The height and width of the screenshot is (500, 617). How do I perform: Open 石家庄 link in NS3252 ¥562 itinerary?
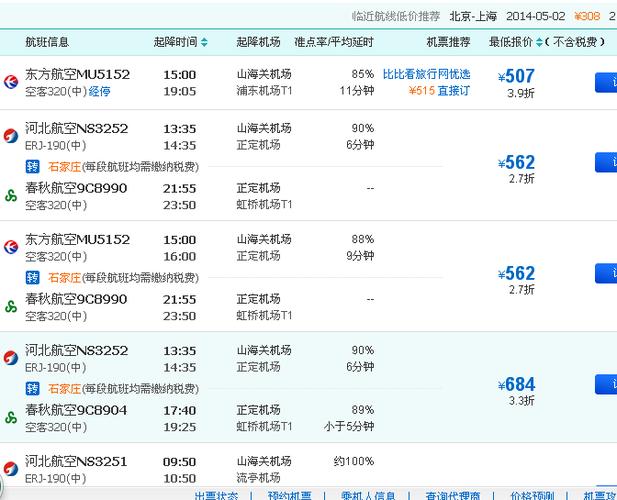(x=64, y=167)
